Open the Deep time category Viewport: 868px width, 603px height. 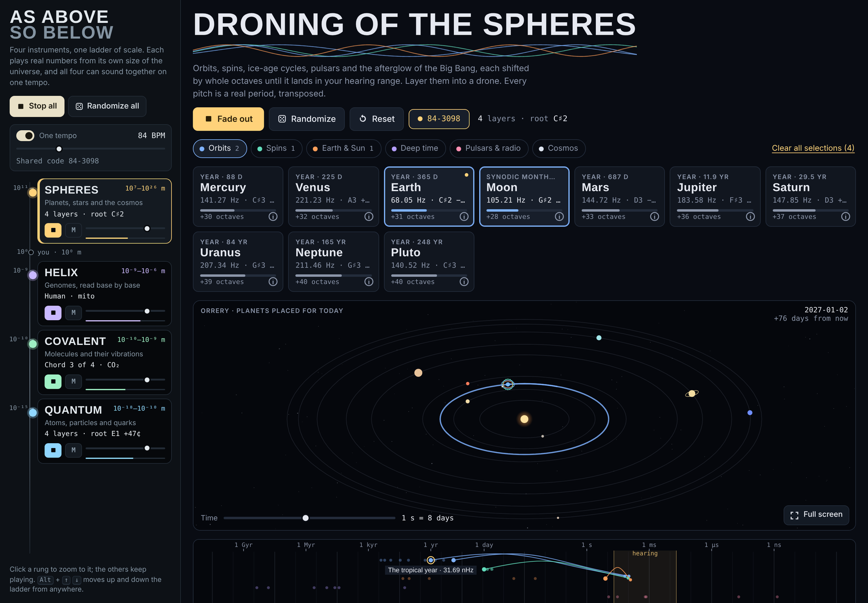click(x=415, y=148)
